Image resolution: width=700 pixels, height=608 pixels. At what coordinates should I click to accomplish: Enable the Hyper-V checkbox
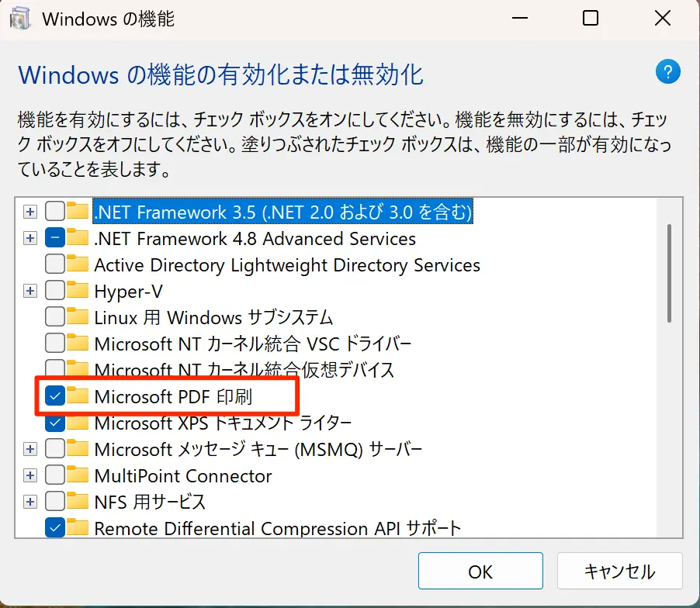[55, 290]
